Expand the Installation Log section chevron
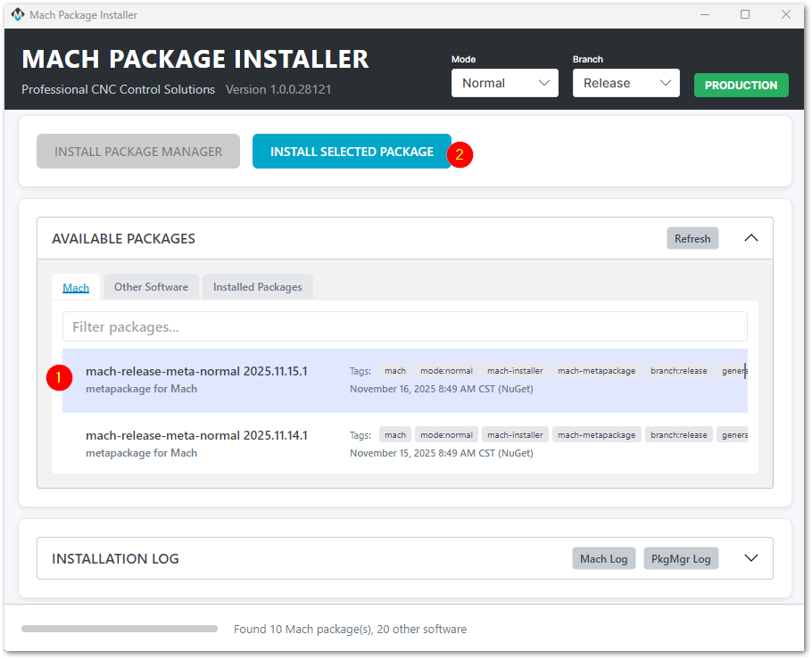The width and height of the screenshot is (812, 659). point(751,558)
